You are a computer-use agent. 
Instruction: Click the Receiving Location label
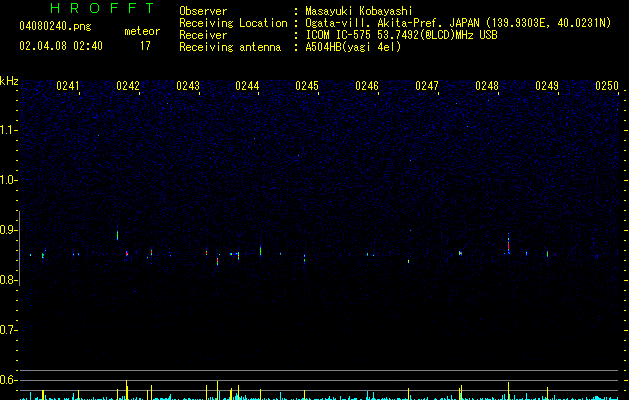(233, 23)
